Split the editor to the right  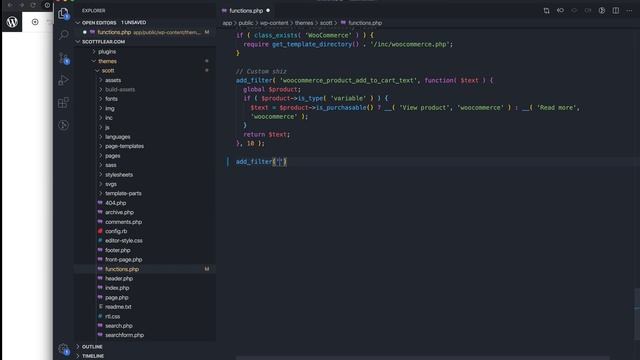616,11
